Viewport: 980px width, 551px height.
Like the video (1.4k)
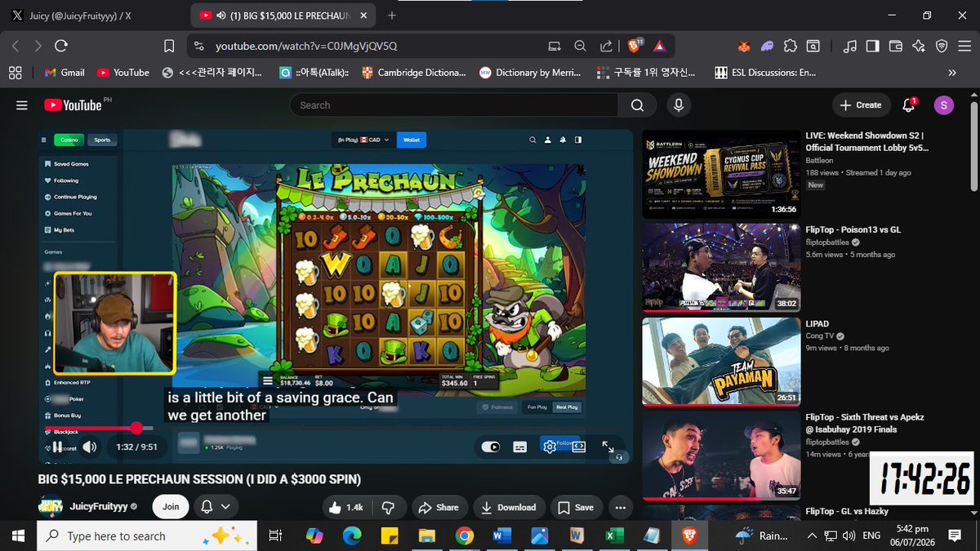pyautogui.click(x=345, y=507)
